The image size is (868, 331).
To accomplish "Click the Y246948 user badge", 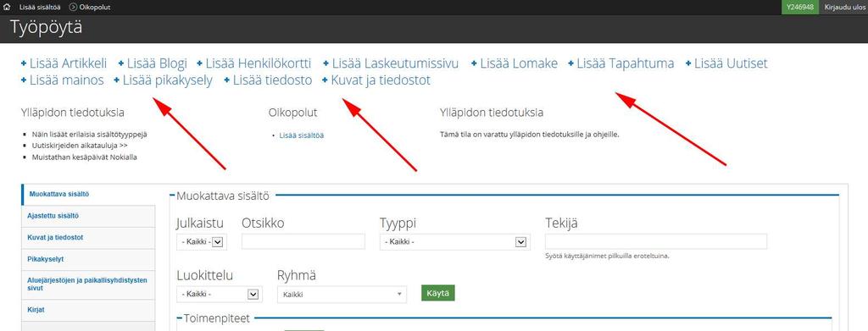I will point(799,7).
